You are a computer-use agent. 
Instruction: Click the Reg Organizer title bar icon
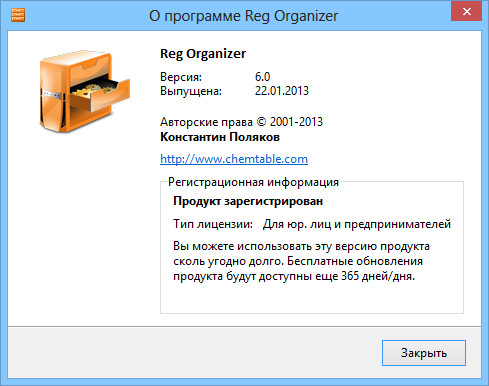coord(18,15)
